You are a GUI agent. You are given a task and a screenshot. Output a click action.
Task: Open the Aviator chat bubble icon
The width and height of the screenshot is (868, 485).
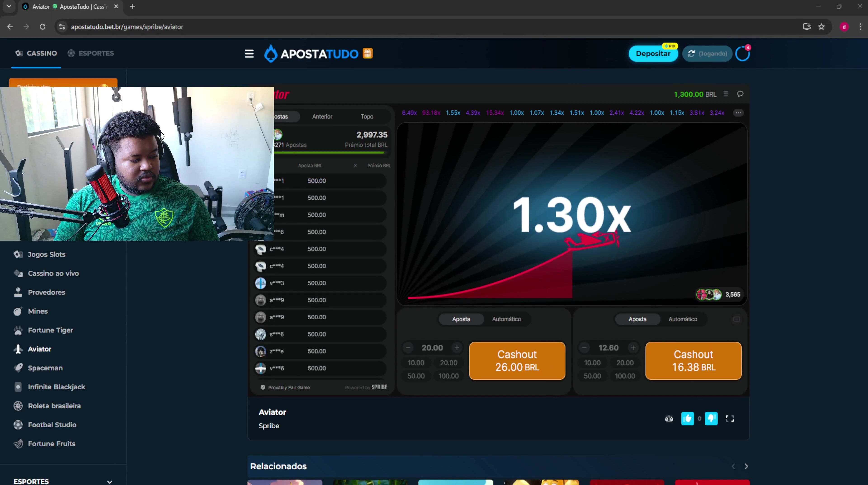point(740,94)
